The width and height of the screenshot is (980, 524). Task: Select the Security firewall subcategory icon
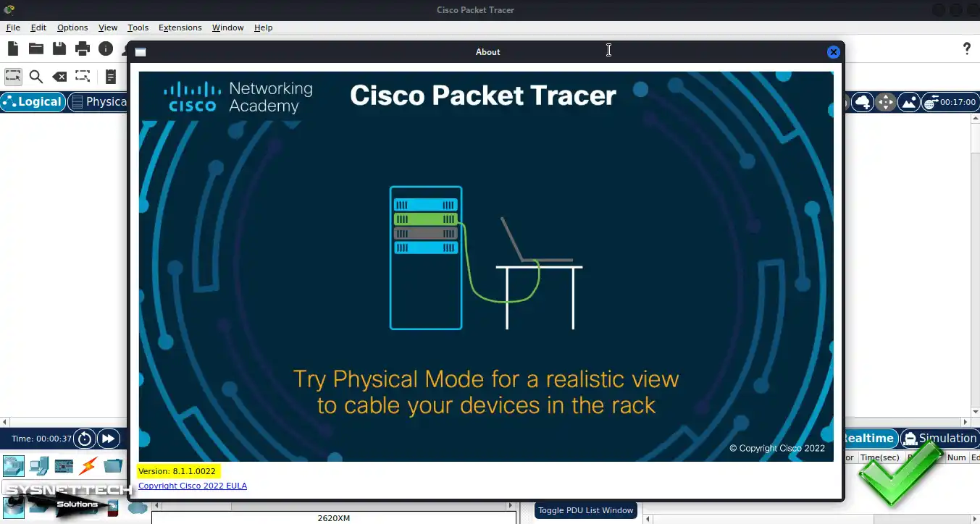click(113, 508)
